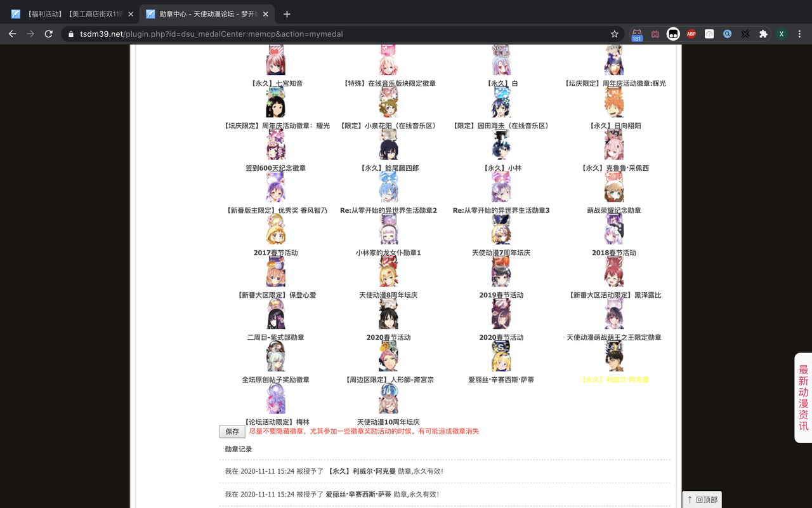Click the 小林家的龙女仆勋章1 medal image

(x=388, y=230)
